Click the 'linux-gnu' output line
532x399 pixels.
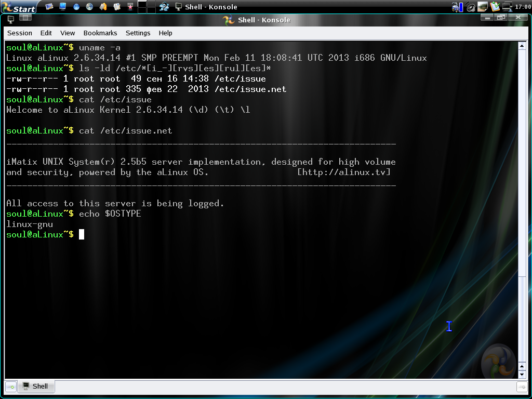pos(30,224)
